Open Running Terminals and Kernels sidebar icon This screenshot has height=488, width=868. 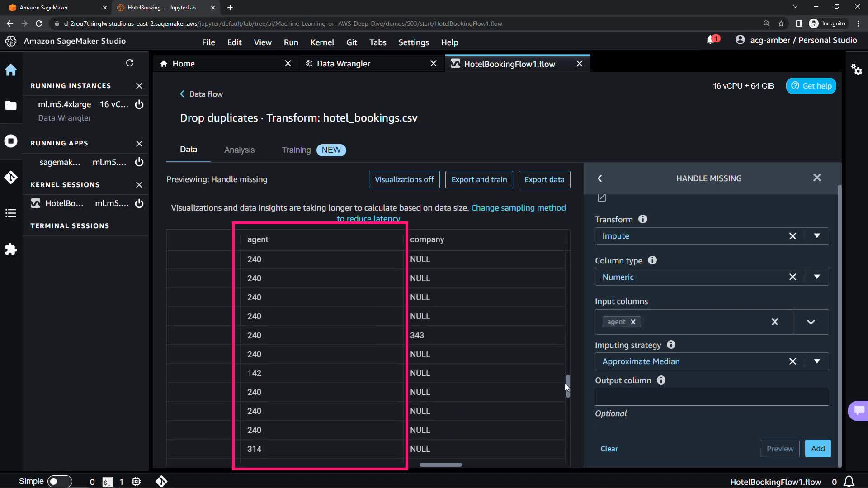[11, 141]
